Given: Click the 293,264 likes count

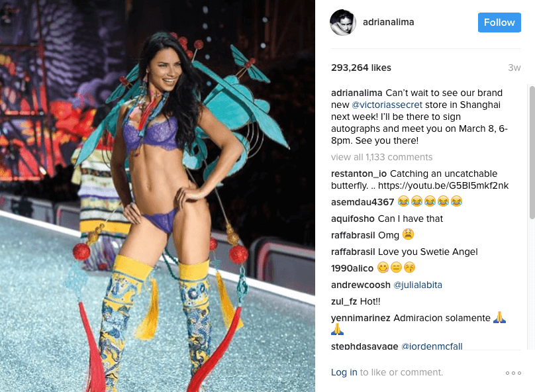Looking at the screenshot, I should point(361,68).
